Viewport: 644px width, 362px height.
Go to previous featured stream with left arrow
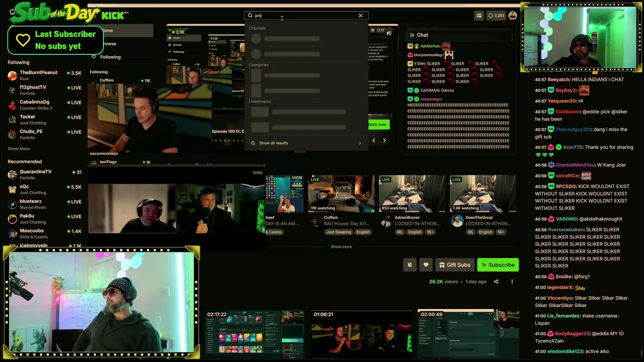[x=373, y=141]
